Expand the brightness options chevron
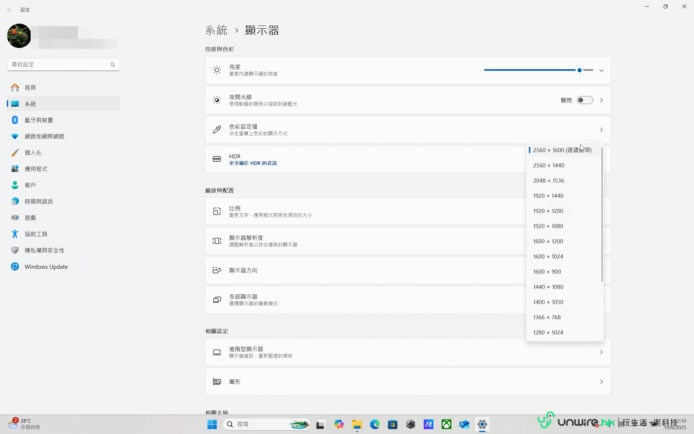This screenshot has width=694, height=434. click(x=601, y=71)
